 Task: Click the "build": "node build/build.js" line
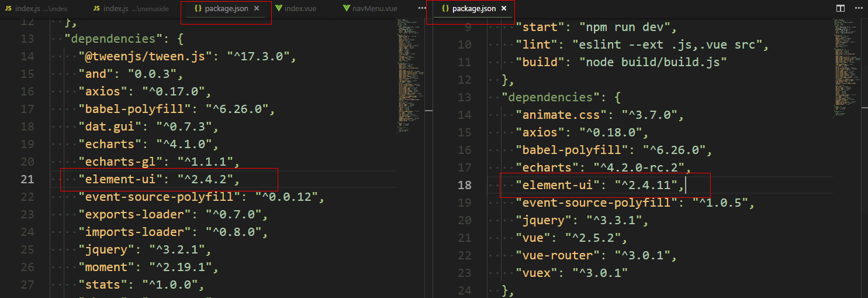pos(621,62)
